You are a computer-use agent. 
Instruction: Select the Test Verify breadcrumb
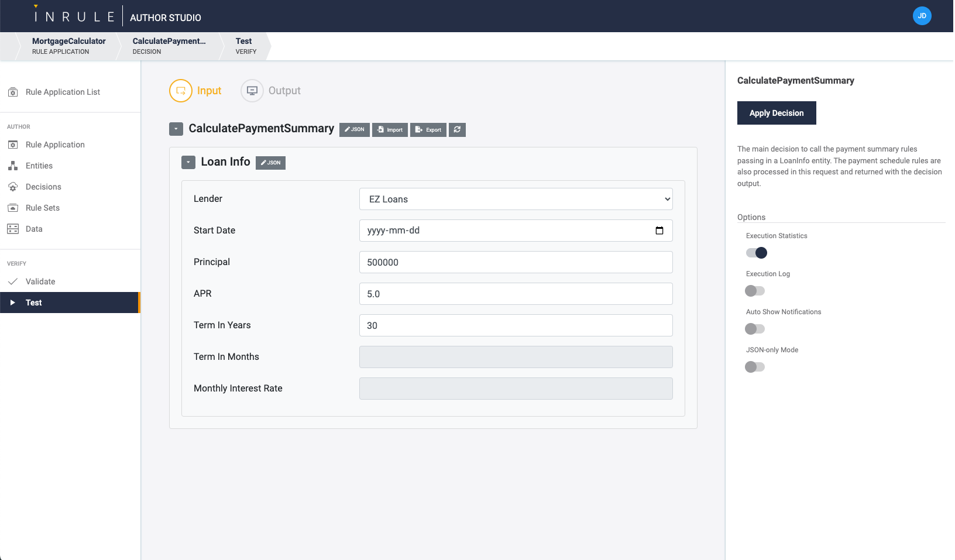[246, 46]
